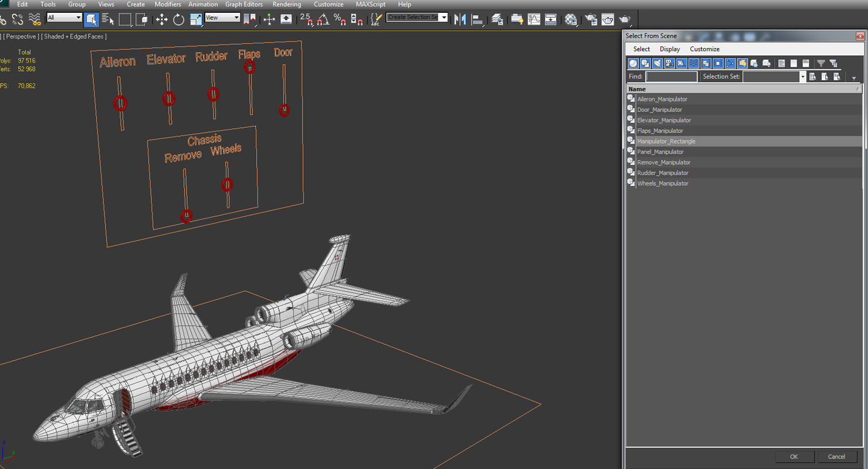Activate the Select Object tool

click(x=91, y=19)
